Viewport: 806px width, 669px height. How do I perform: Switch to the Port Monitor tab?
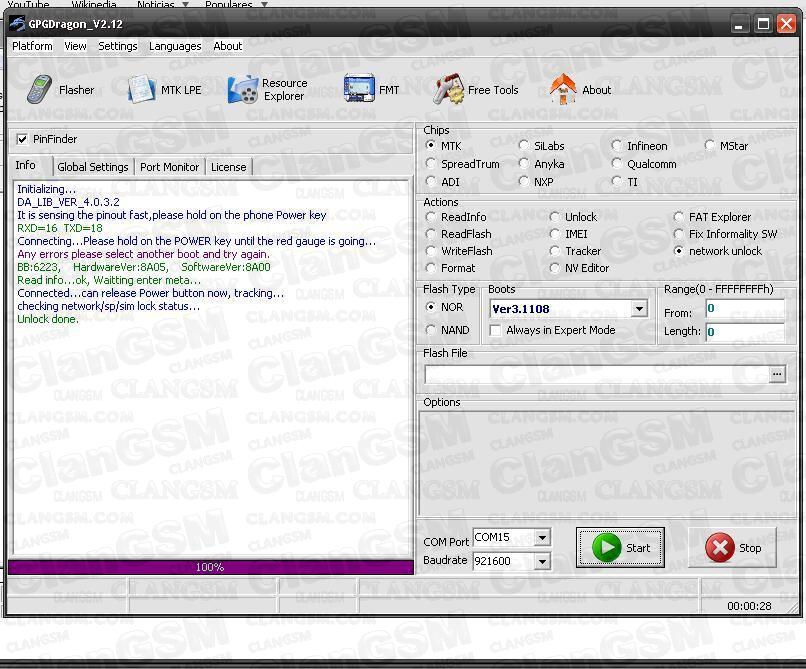click(169, 167)
